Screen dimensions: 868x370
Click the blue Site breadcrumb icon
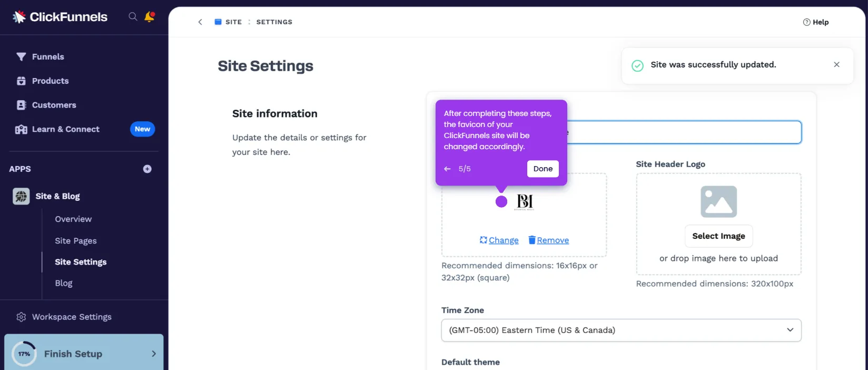218,22
